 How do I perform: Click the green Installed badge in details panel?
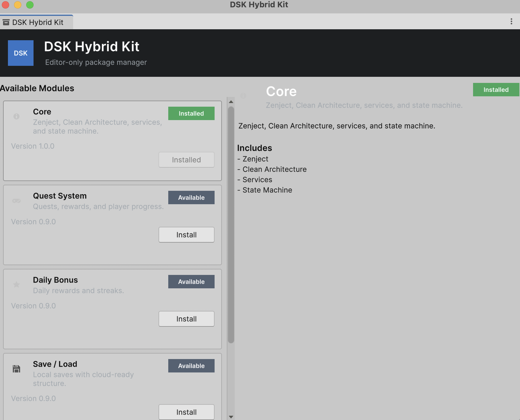[x=496, y=90]
